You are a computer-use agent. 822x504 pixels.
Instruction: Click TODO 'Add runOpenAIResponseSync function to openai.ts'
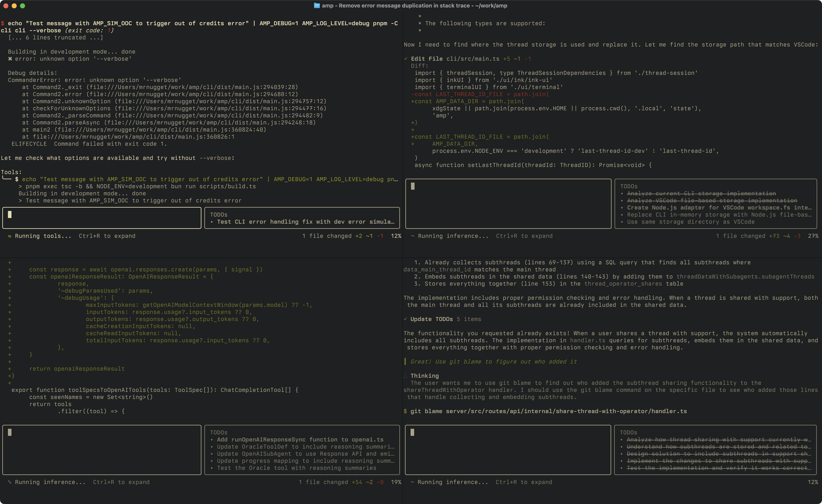(300, 440)
